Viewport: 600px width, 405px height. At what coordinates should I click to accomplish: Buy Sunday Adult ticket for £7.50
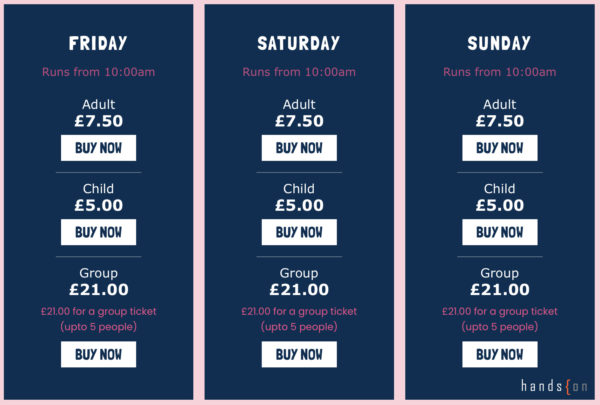(x=500, y=148)
